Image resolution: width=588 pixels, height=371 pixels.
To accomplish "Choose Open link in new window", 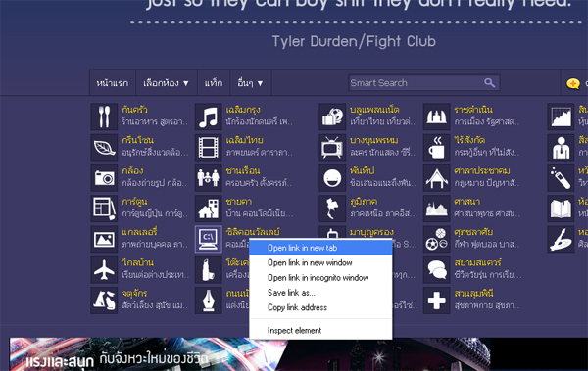I will click(320, 262).
